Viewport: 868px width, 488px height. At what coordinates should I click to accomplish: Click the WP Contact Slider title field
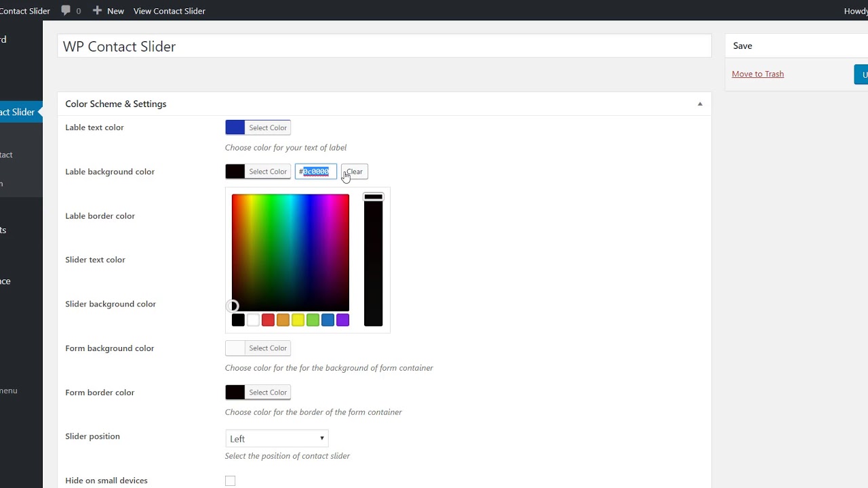click(x=384, y=46)
